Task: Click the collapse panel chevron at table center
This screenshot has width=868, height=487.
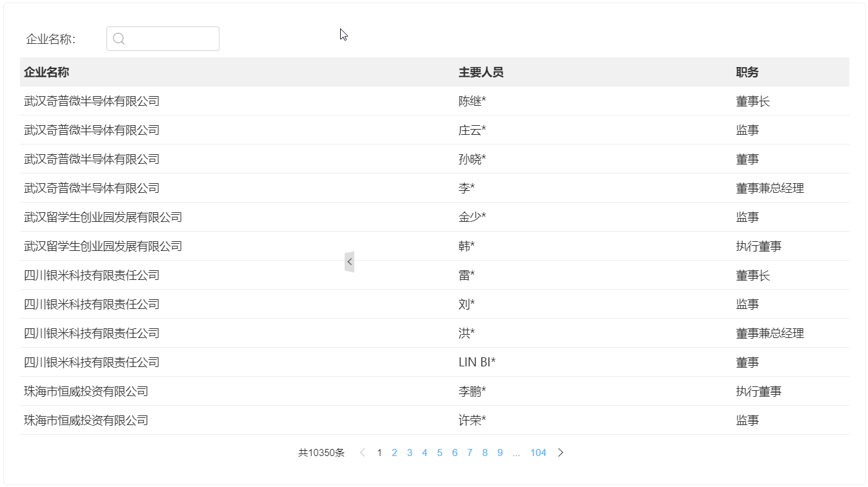Action: click(x=349, y=261)
